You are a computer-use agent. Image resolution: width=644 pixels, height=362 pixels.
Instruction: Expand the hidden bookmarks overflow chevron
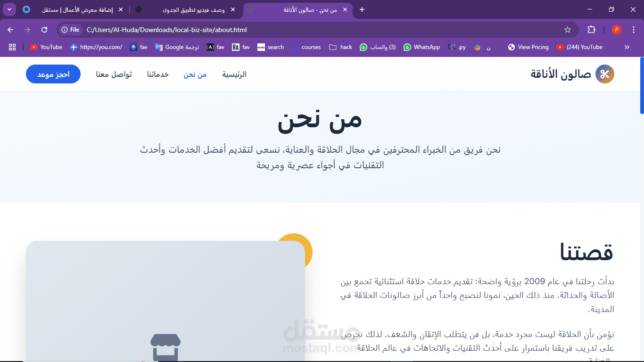coord(627,47)
